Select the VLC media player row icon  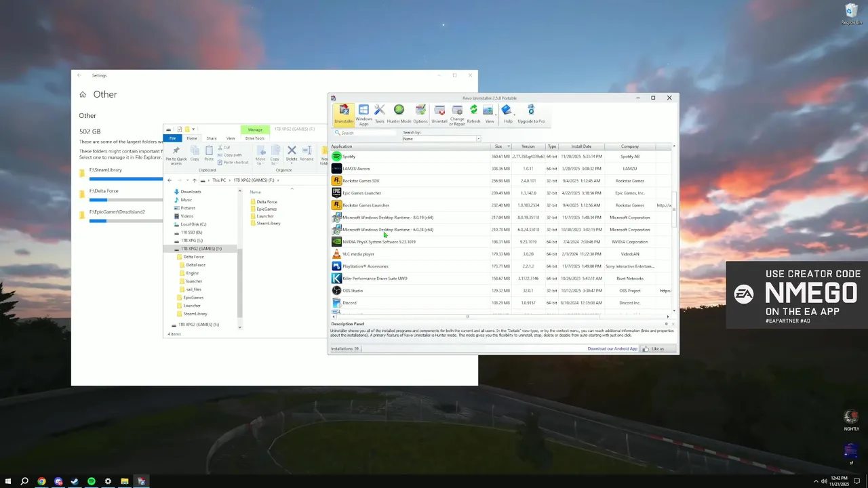coord(336,254)
